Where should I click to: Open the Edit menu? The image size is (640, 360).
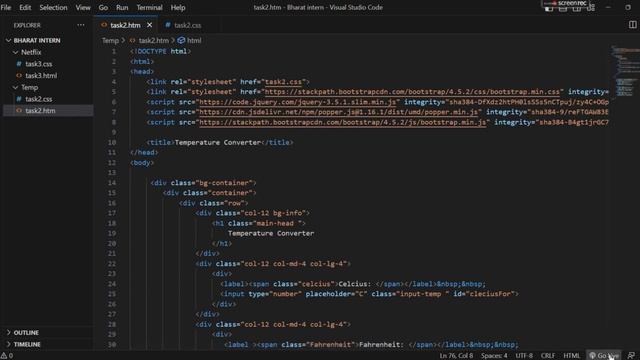pyautogui.click(x=25, y=7)
